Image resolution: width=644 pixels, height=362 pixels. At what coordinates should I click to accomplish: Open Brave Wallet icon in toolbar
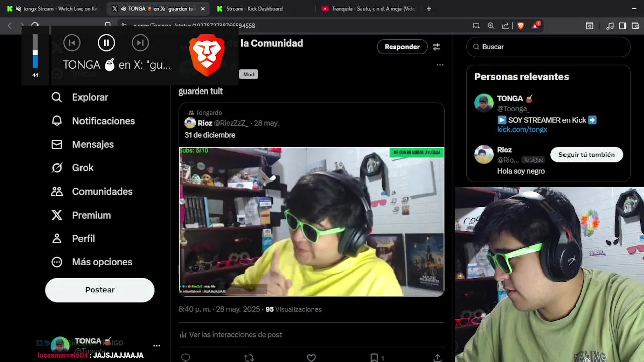pos(635,26)
